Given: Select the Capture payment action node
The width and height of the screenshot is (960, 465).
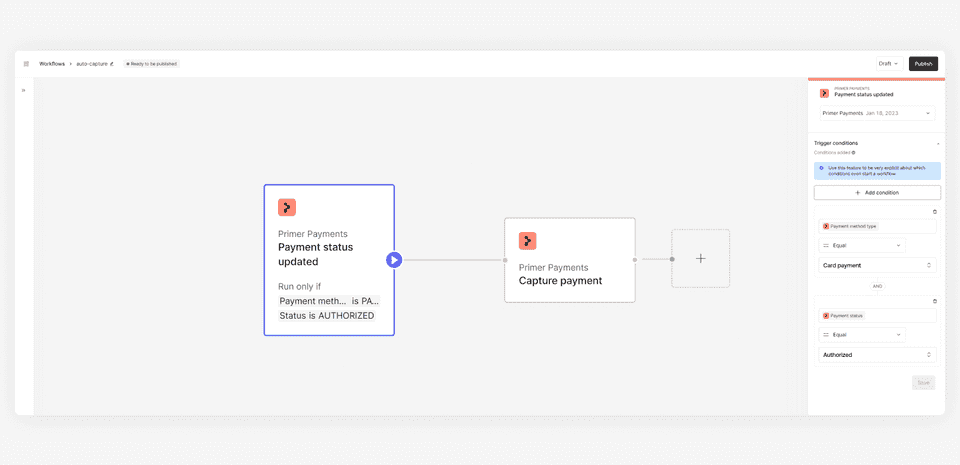Looking at the screenshot, I should pyautogui.click(x=570, y=260).
